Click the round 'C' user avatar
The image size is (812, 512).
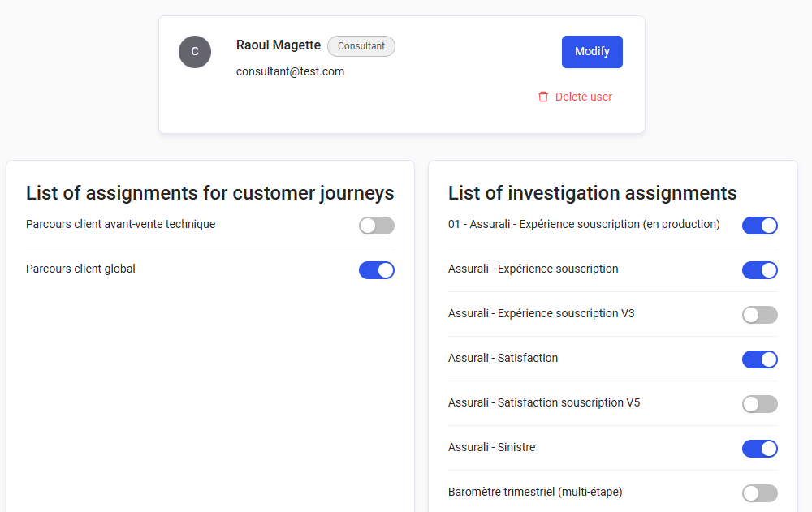click(x=195, y=52)
